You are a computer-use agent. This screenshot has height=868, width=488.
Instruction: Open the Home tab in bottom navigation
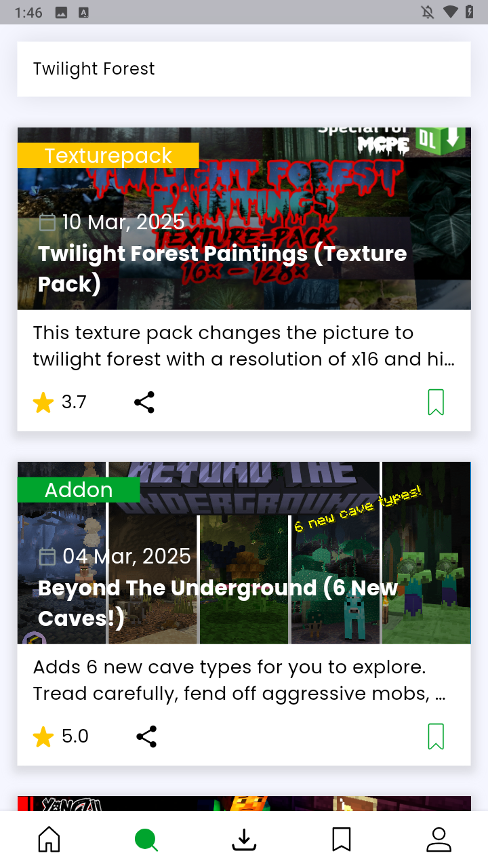coord(49,840)
